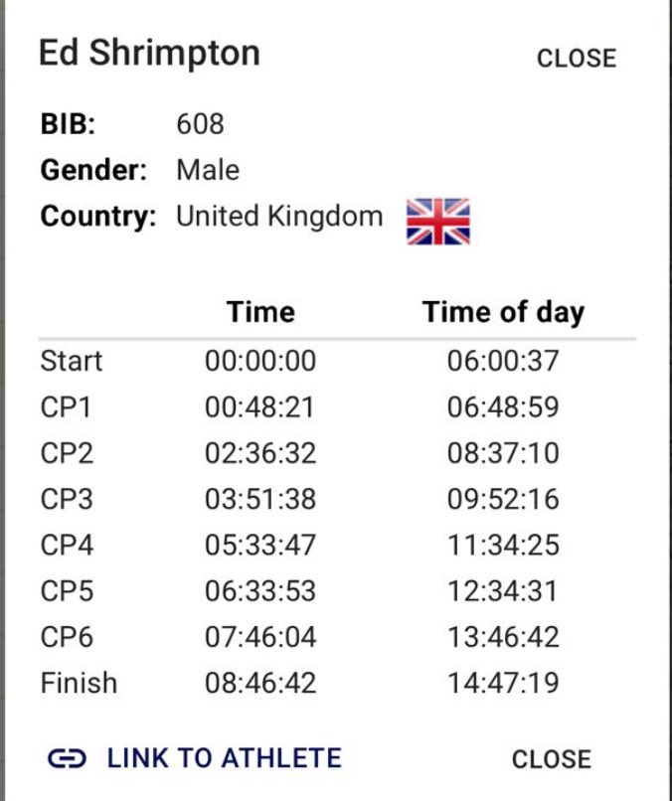Select the CP5 time of day 12:34:31
The image size is (672, 801).
pos(502,591)
